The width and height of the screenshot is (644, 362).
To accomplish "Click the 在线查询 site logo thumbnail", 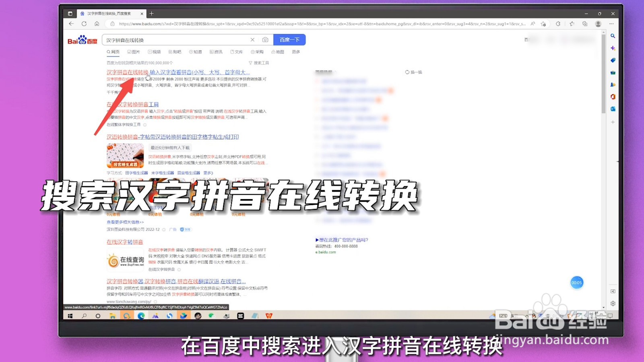I will coord(125,261).
